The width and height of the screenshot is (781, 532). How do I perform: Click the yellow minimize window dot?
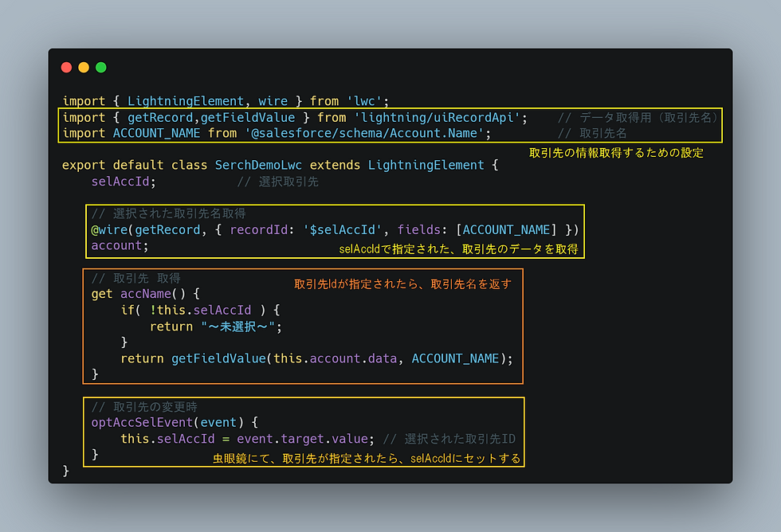[x=84, y=68]
